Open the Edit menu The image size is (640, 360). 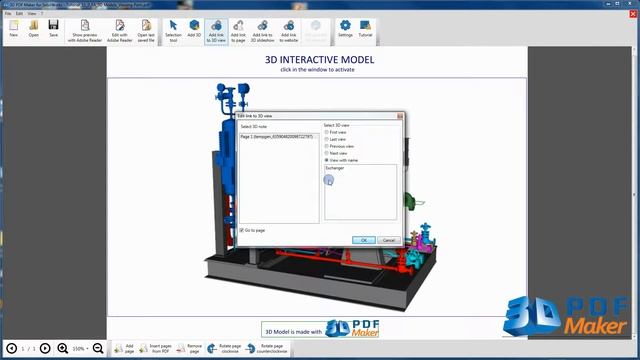tap(19, 13)
